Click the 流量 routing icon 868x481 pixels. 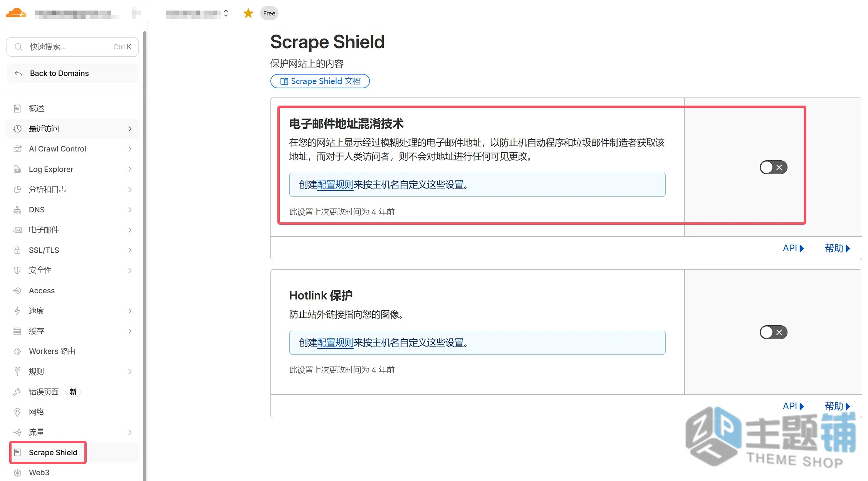[17, 432]
